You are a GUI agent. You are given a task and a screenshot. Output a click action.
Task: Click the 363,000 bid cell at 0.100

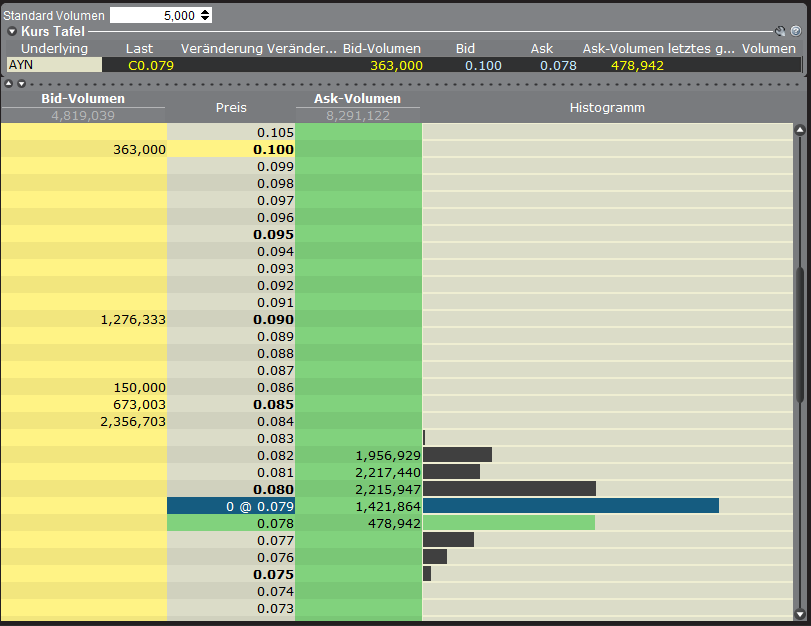(x=84, y=149)
